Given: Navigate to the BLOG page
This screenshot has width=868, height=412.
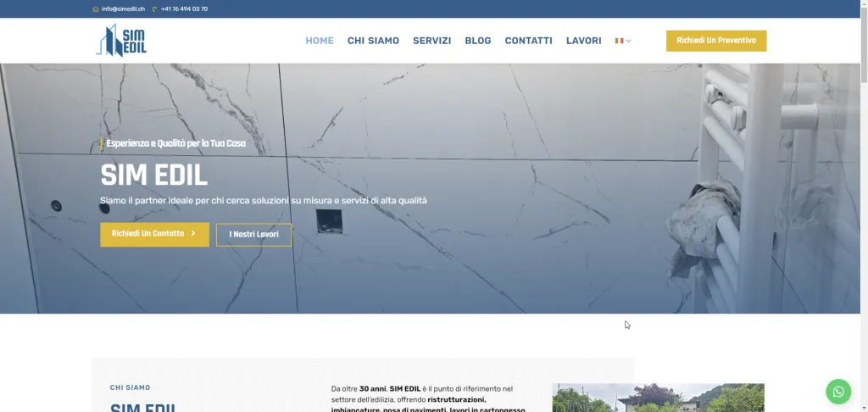Looking at the screenshot, I should click(x=478, y=41).
